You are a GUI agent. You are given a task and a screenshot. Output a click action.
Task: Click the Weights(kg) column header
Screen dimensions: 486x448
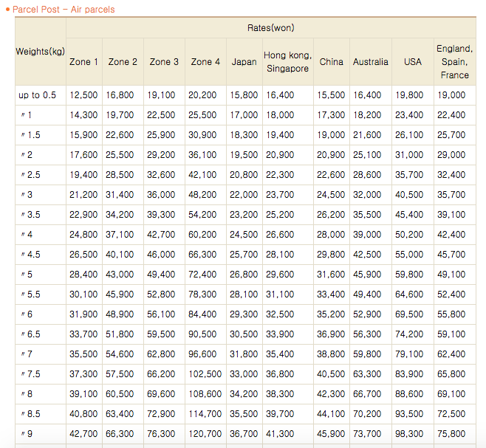41,51
